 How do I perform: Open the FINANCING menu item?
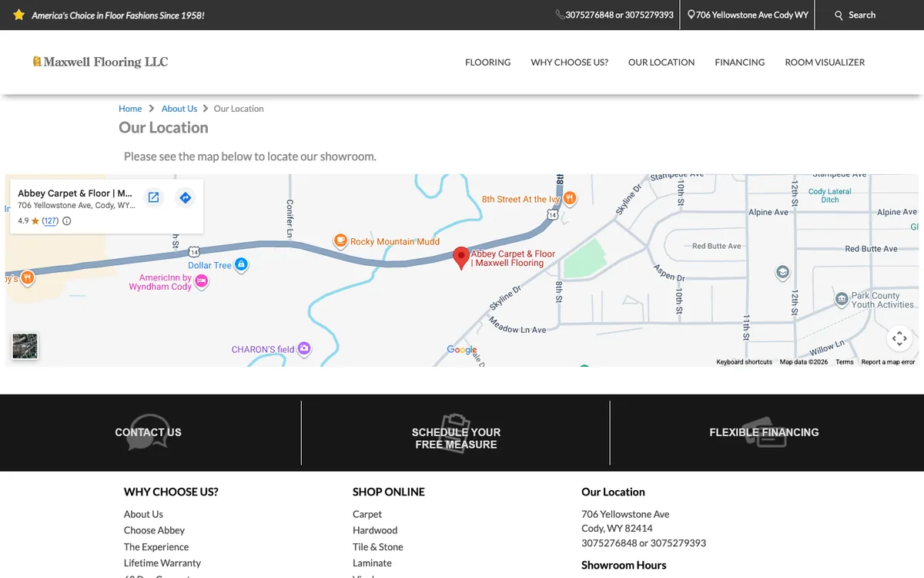(739, 62)
